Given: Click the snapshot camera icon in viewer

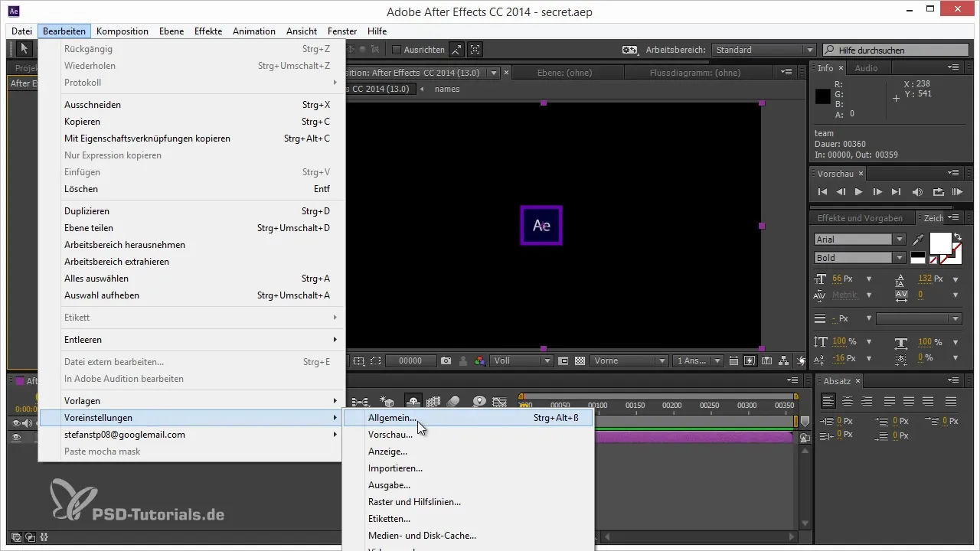Looking at the screenshot, I should click(x=446, y=360).
